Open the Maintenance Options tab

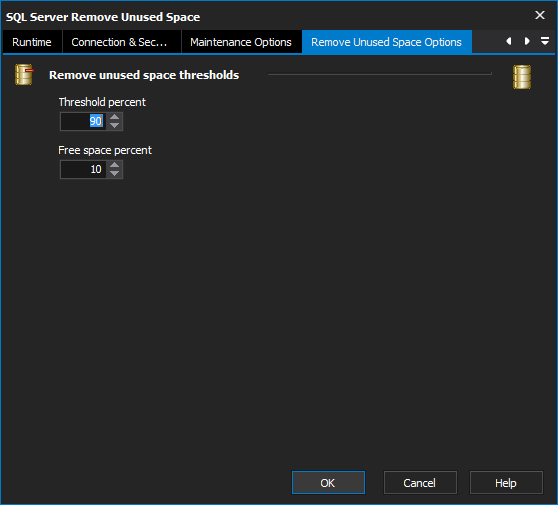pos(241,42)
